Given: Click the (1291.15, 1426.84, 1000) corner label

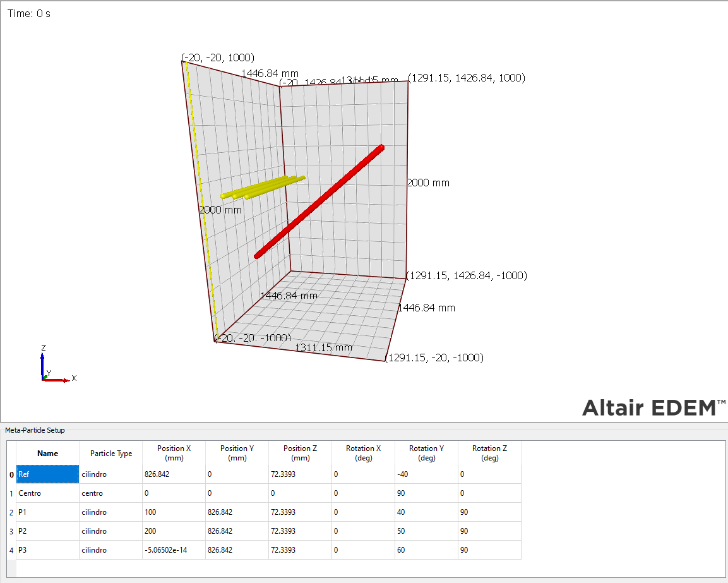Looking at the screenshot, I should [x=467, y=78].
